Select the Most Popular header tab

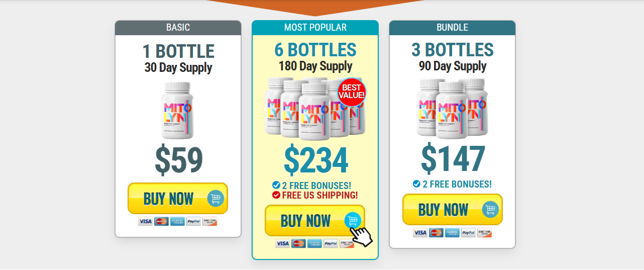(x=315, y=28)
